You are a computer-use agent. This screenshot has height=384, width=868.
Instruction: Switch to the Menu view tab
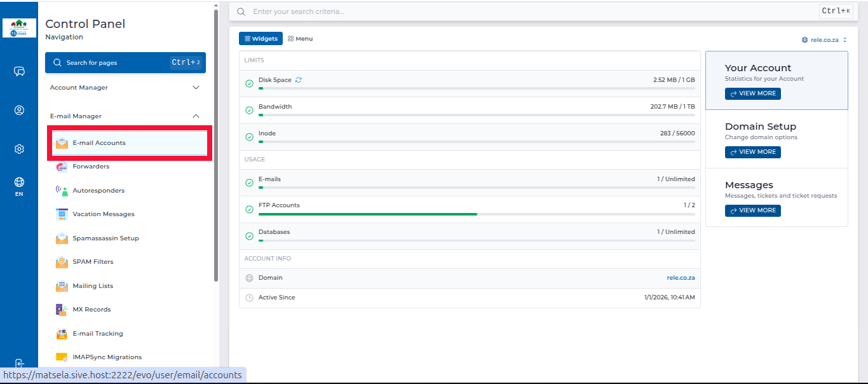click(x=301, y=39)
